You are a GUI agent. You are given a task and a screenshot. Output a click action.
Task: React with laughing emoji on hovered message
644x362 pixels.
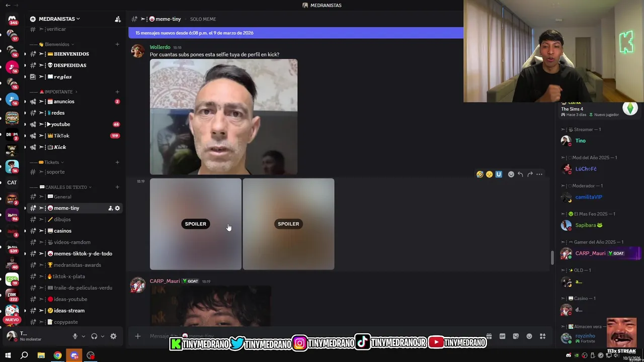click(480, 174)
